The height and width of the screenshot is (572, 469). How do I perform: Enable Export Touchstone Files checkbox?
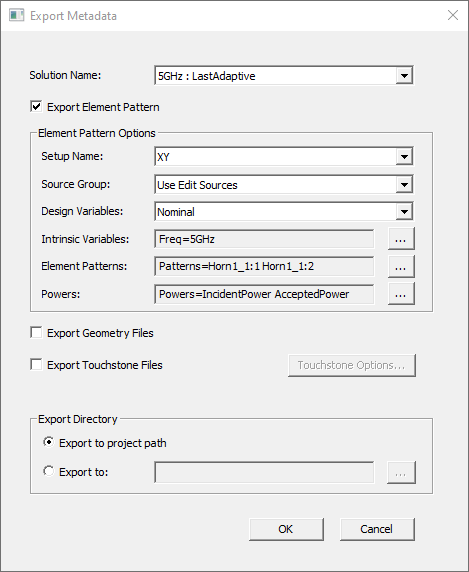click(x=36, y=365)
